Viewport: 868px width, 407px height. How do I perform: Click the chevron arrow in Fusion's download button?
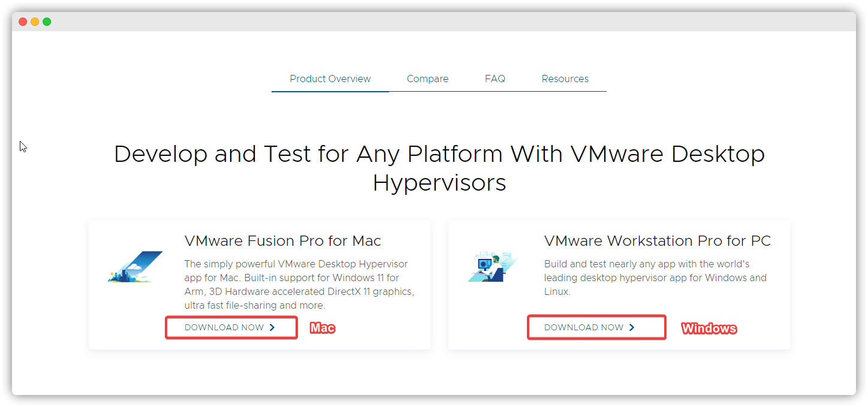click(272, 327)
